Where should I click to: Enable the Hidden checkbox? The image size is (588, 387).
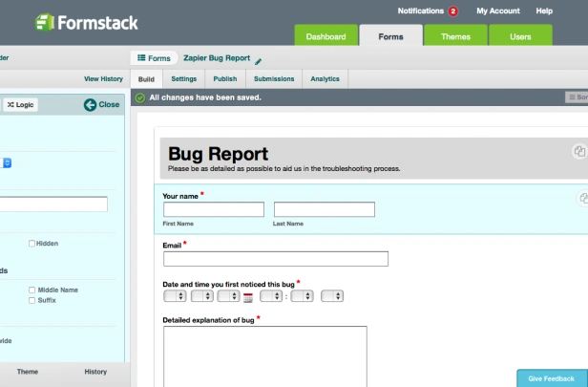(x=31, y=244)
